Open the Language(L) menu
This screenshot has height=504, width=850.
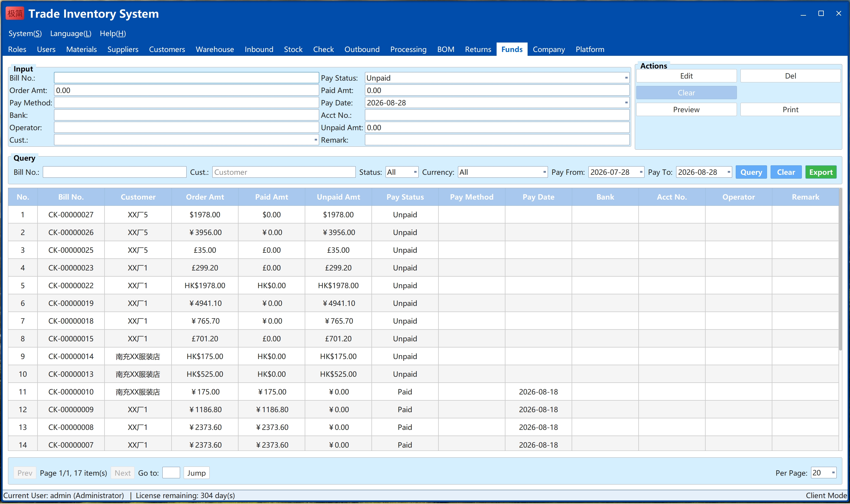[71, 34]
